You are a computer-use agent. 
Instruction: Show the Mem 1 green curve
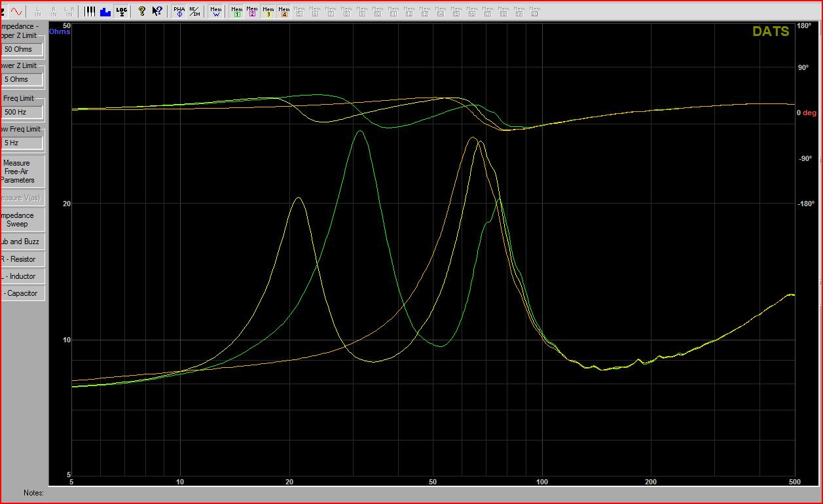pos(236,11)
